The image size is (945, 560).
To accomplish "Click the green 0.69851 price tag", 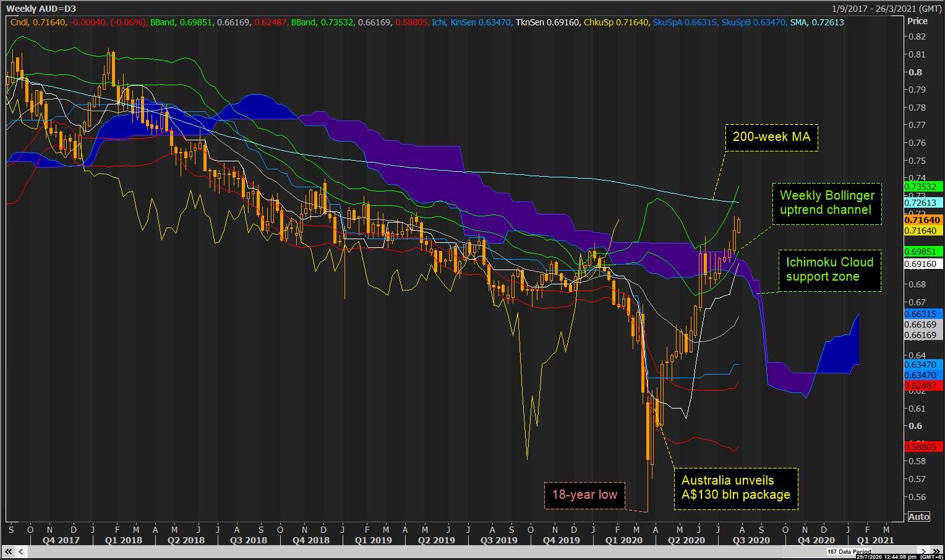I will (x=923, y=252).
